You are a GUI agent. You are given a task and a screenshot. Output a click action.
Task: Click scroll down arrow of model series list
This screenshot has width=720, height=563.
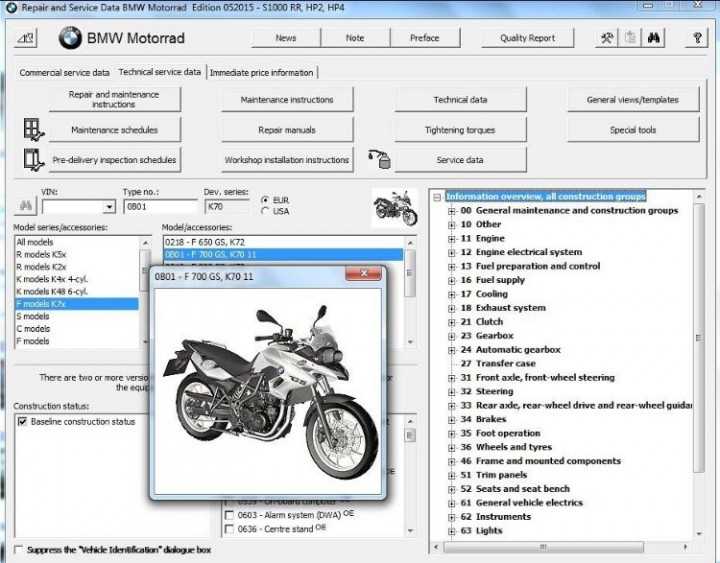pos(145,342)
